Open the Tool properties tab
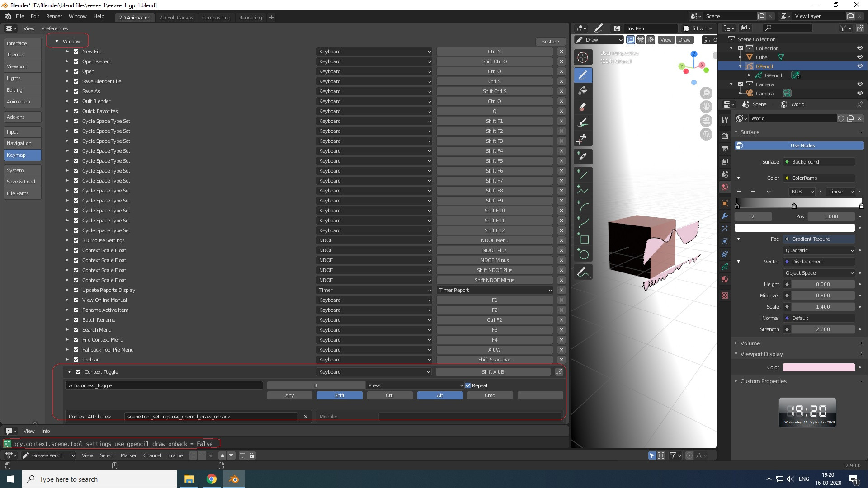 (725, 120)
